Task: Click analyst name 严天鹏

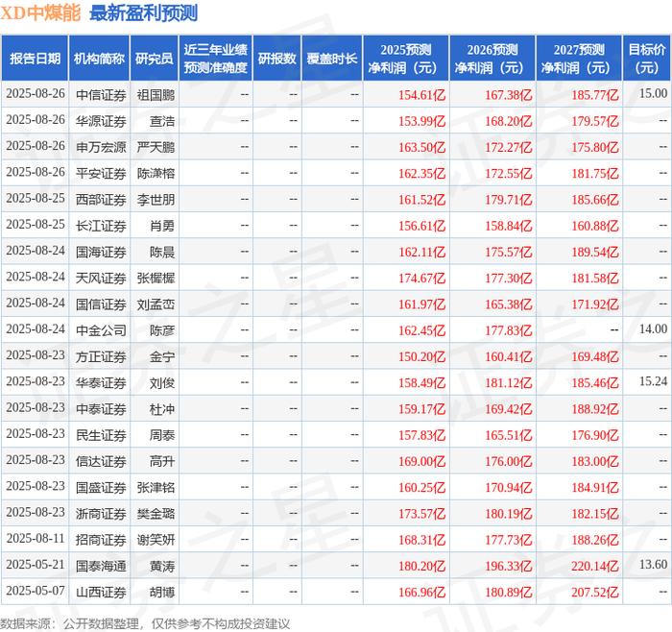Action: tap(156, 147)
